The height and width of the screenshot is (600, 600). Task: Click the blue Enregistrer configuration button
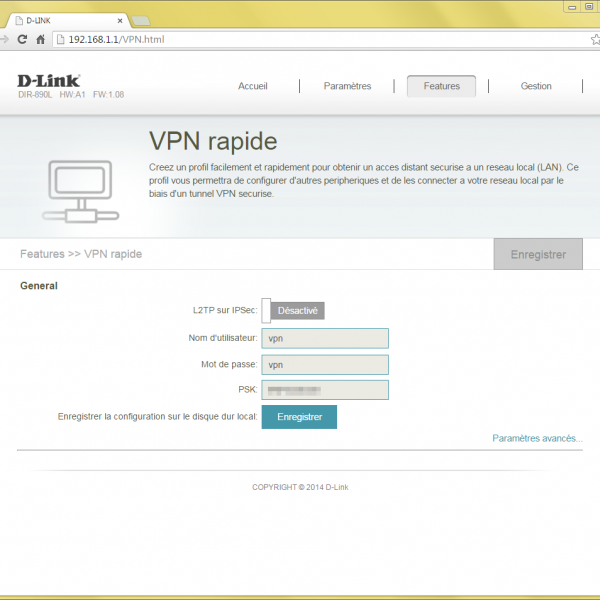pyautogui.click(x=299, y=417)
